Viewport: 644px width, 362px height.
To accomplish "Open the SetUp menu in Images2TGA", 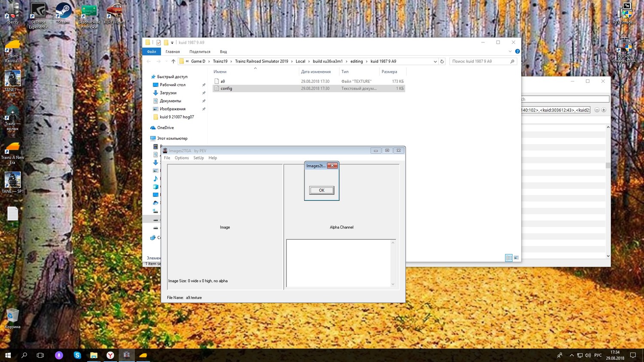I will click(198, 158).
